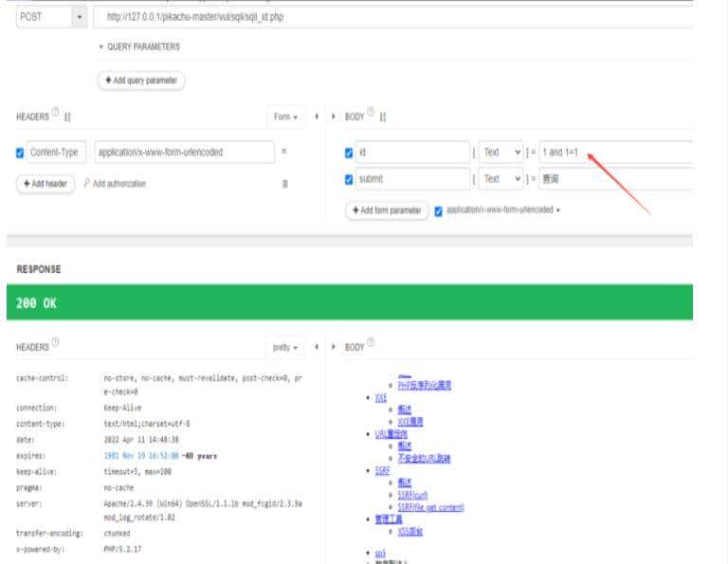Open the XXE漏洞 link
This screenshot has width=728, height=564.
[410, 422]
